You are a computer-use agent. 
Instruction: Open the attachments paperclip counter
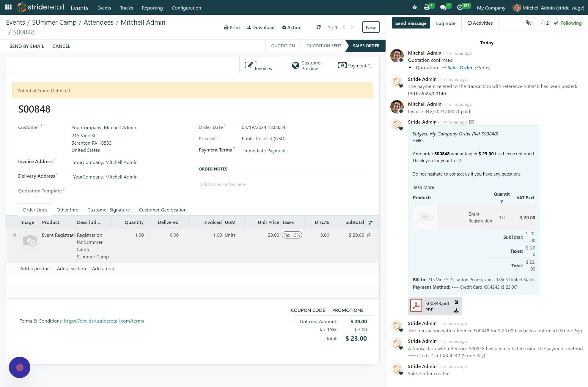(529, 23)
